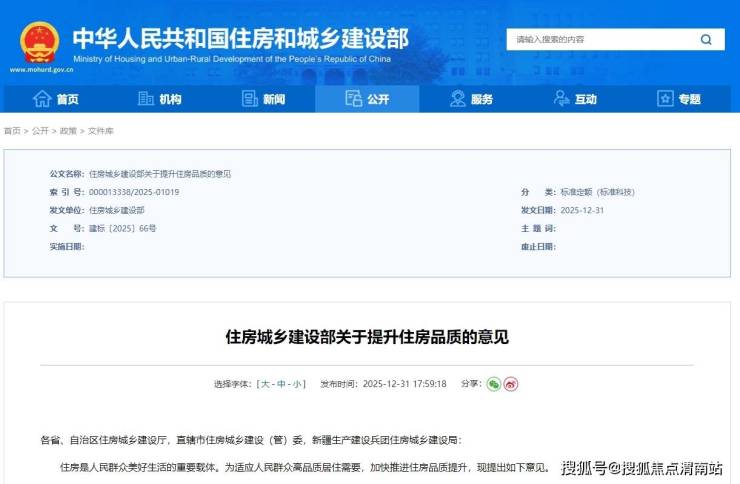This screenshot has width=740, height=484.
Task: Open the 专题 navigation tab
Action: coord(679,99)
